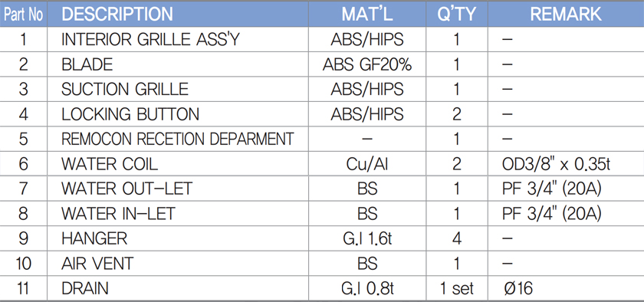Select the HANGER description cell

[x=177, y=238]
